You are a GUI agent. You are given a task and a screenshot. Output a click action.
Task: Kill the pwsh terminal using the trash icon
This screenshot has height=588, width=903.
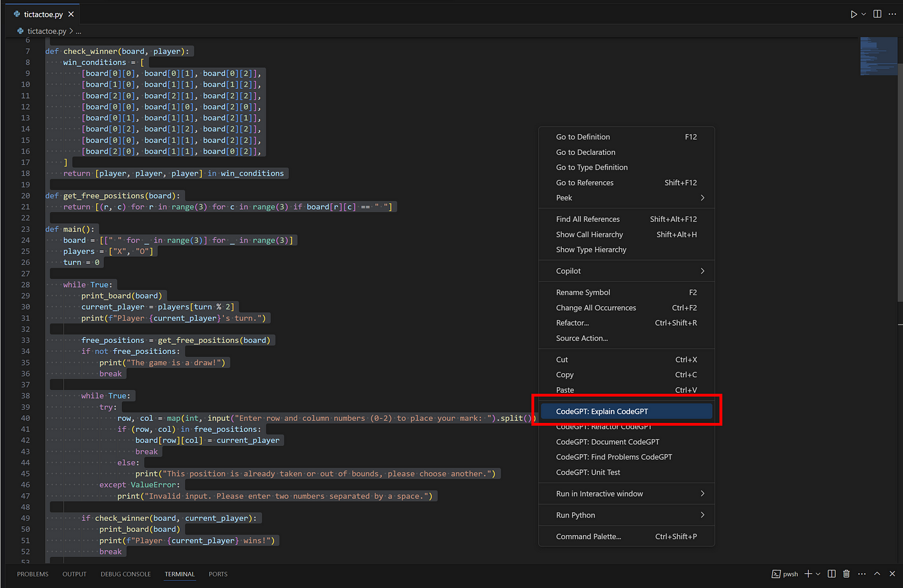847,573
